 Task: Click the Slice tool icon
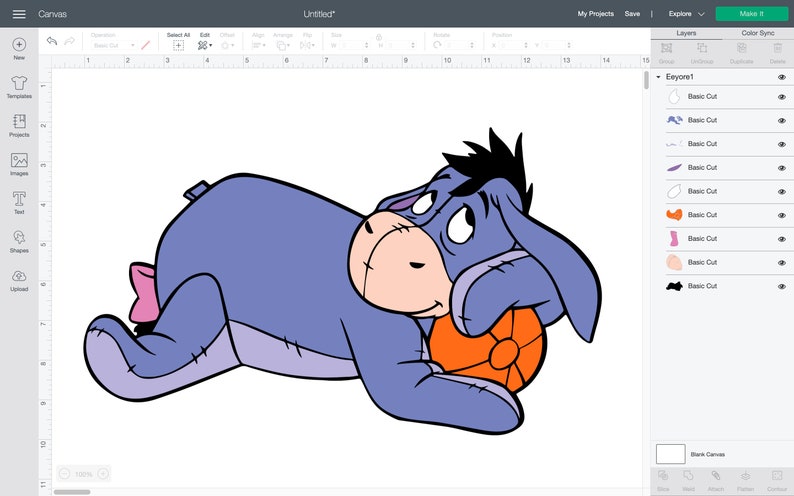pos(663,476)
